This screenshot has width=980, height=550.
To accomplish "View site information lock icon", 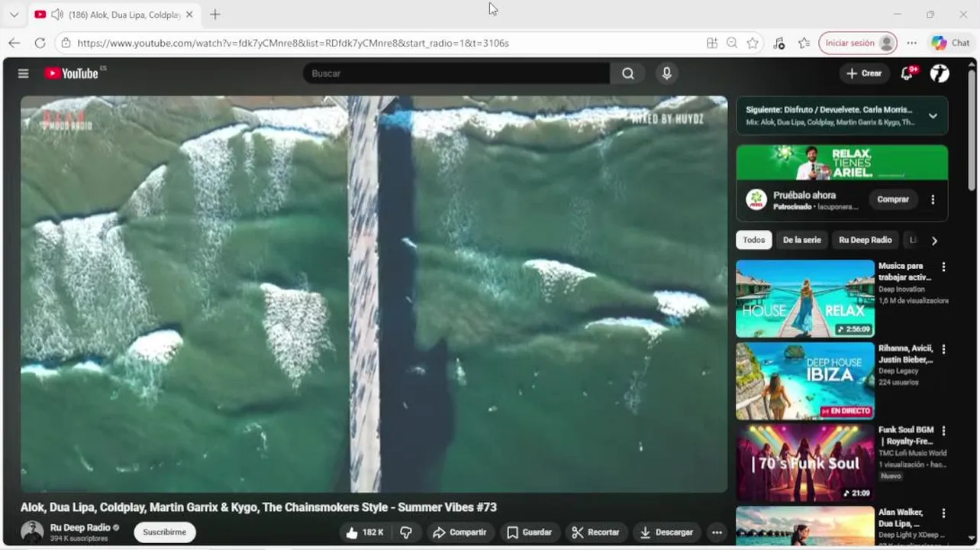I will pos(66,43).
